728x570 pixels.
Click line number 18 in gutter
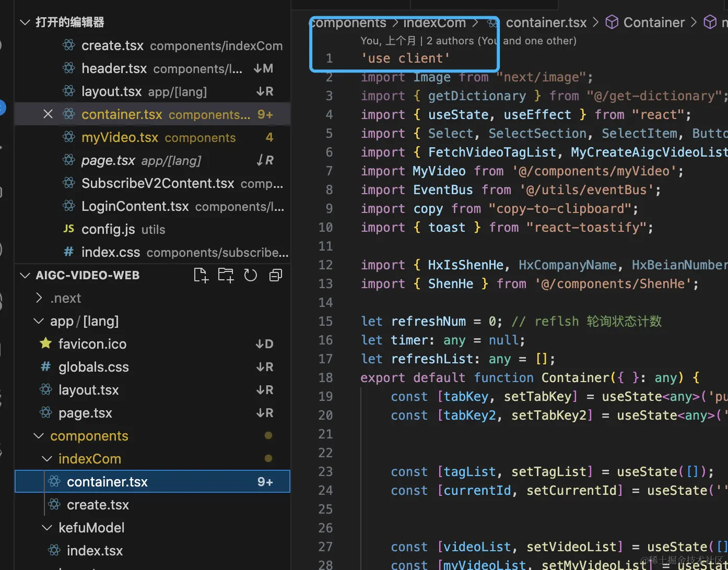click(325, 377)
